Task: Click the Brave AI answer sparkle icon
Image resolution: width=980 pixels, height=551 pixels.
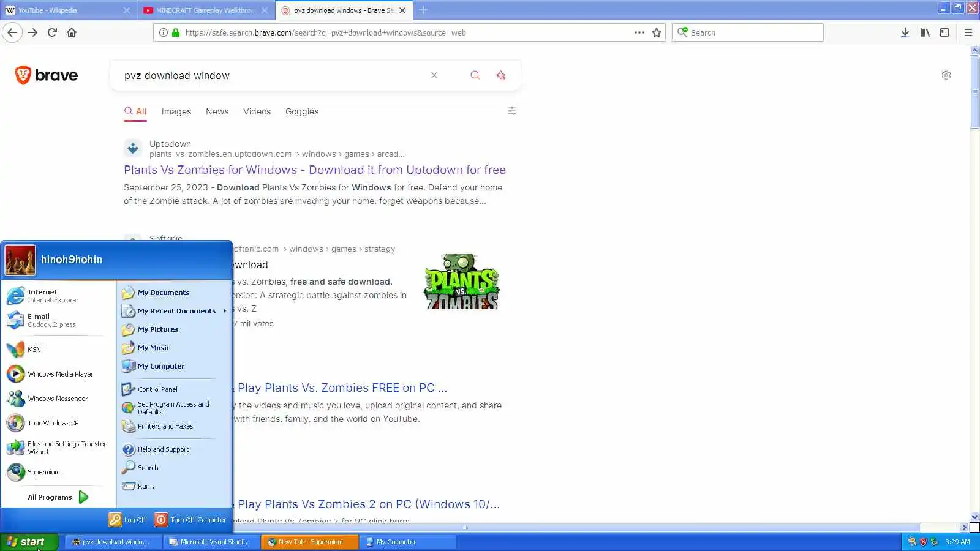Action: coord(501,75)
